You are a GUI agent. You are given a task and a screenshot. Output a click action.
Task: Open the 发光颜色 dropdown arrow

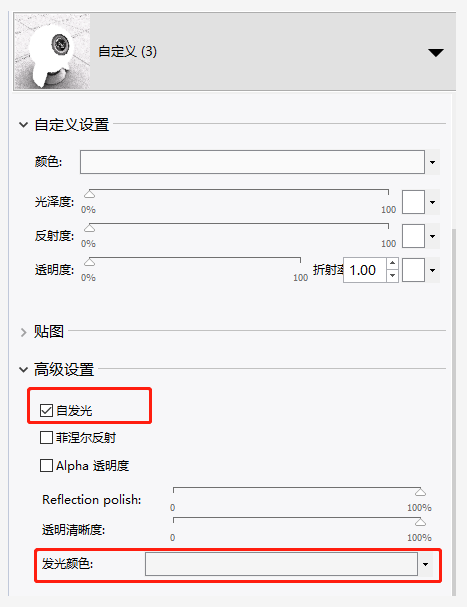click(426, 564)
